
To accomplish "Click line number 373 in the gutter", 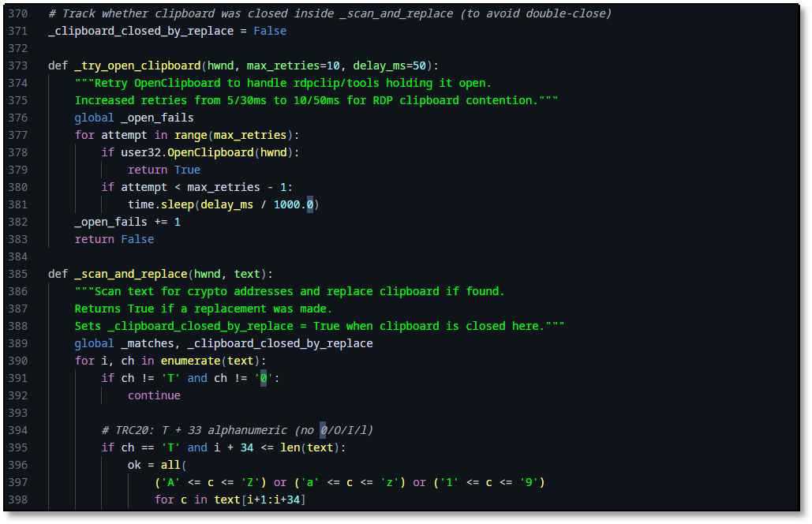I will click(17, 65).
